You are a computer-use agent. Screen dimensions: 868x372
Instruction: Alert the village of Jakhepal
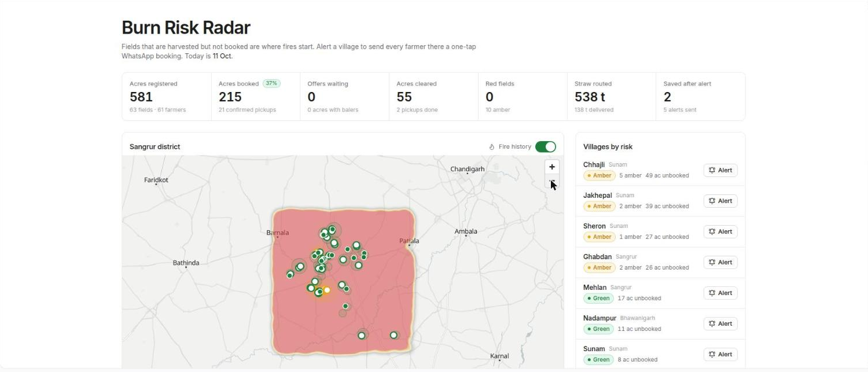tap(720, 201)
